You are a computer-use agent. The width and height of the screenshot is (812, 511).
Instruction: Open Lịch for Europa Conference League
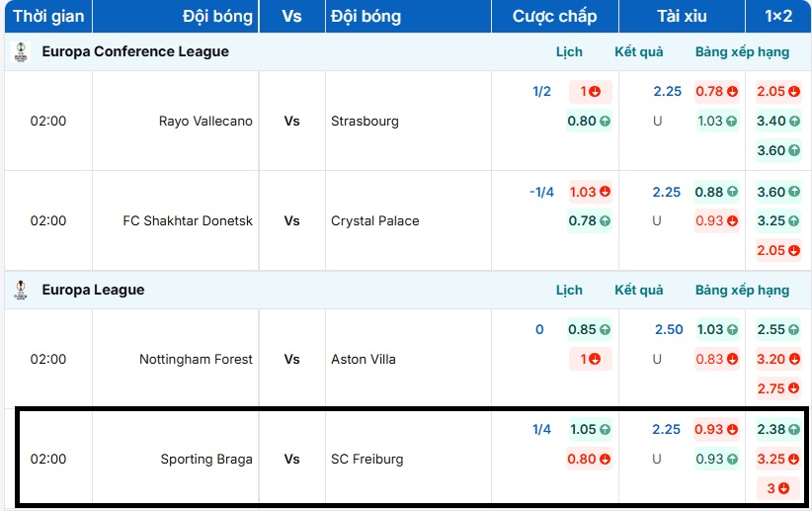pyautogui.click(x=569, y=51)
